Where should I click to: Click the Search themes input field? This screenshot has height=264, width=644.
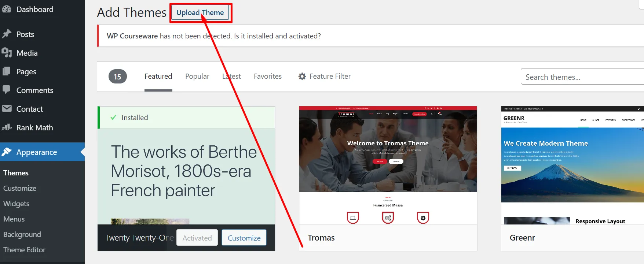click(x=582, y=77)
